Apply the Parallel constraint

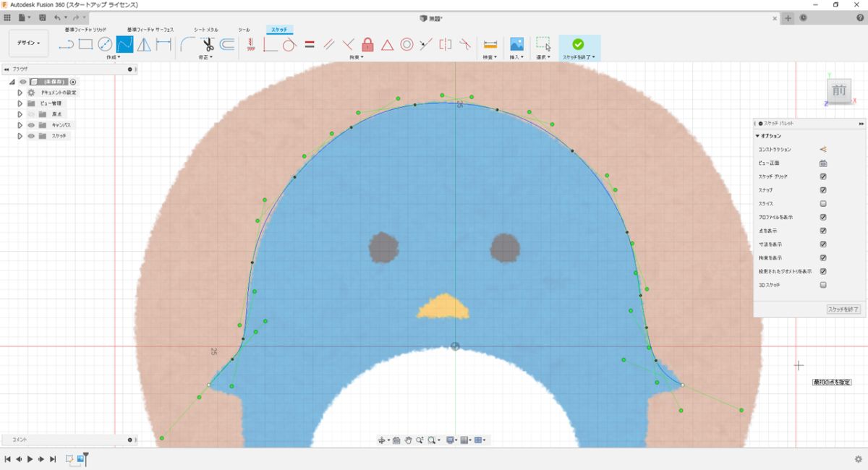coord(328,45)
